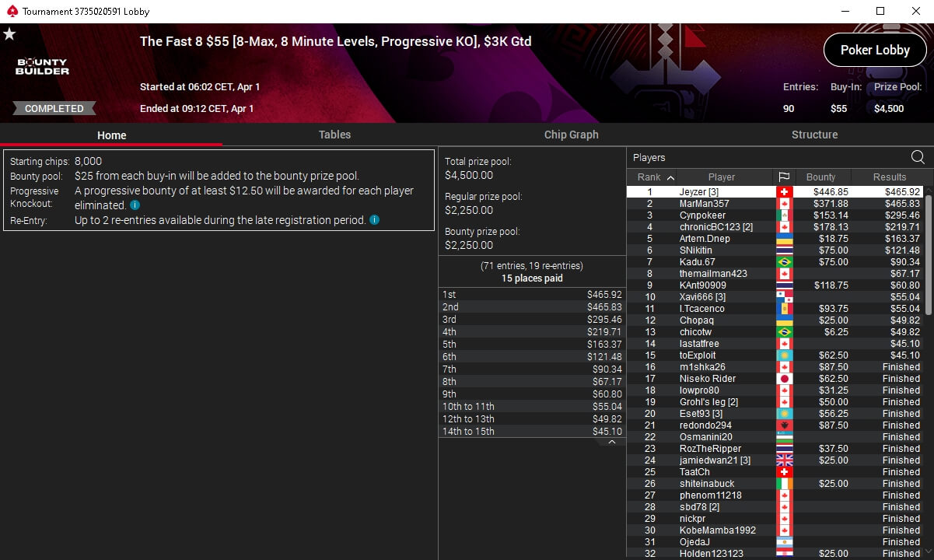934x560 pixels.
Task: Open the Chip Graph tab
Action: click(572, 135)
